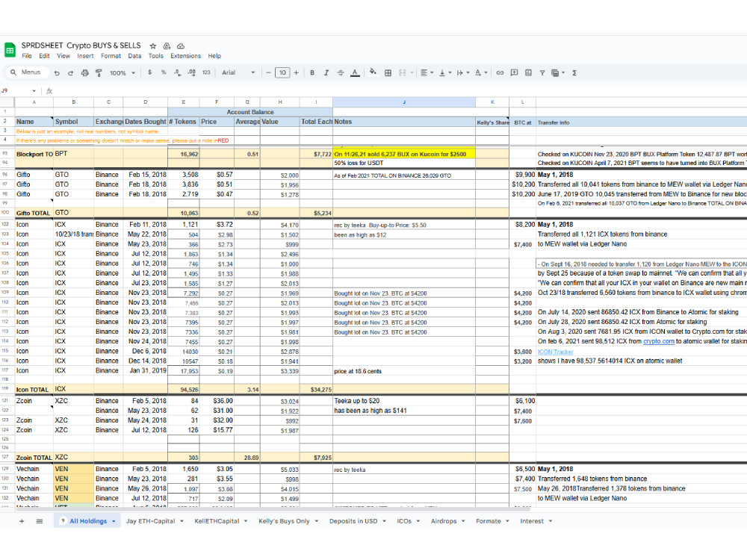
Task: Open the Google Sheets home icon
Action: pos(10,50)
